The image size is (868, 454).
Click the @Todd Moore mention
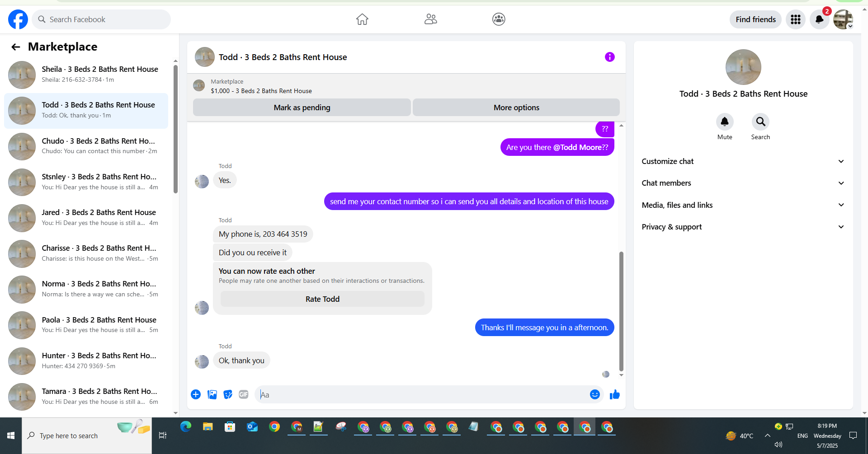(577, 147)
